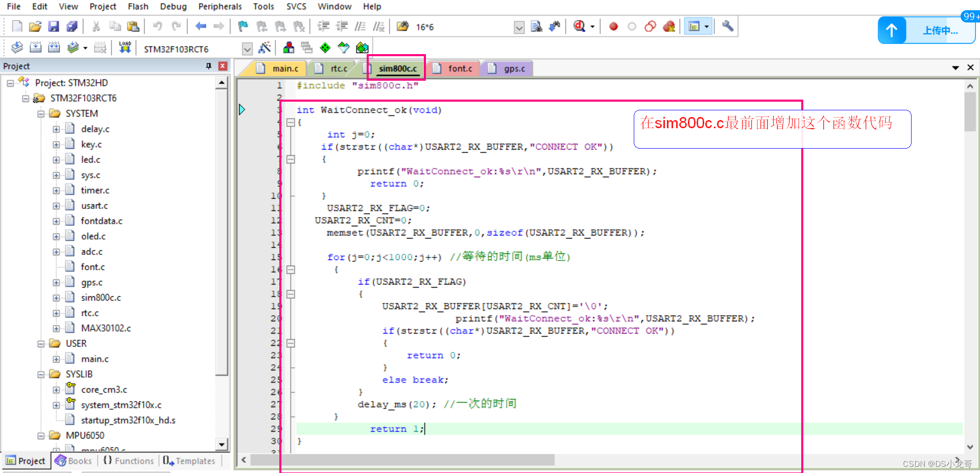Click the Pack Installer icon
This screenshot has width=980, height=473.
point(362,48)
